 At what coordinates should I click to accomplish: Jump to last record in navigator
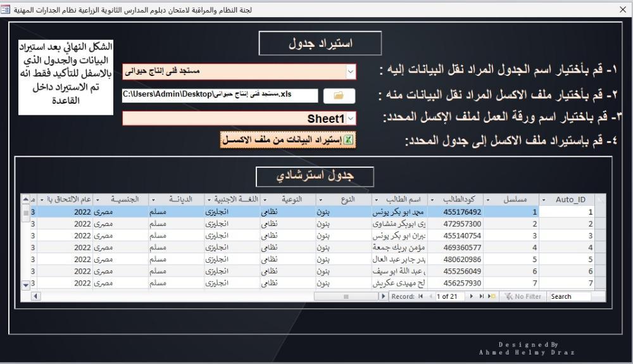(481, 296)
